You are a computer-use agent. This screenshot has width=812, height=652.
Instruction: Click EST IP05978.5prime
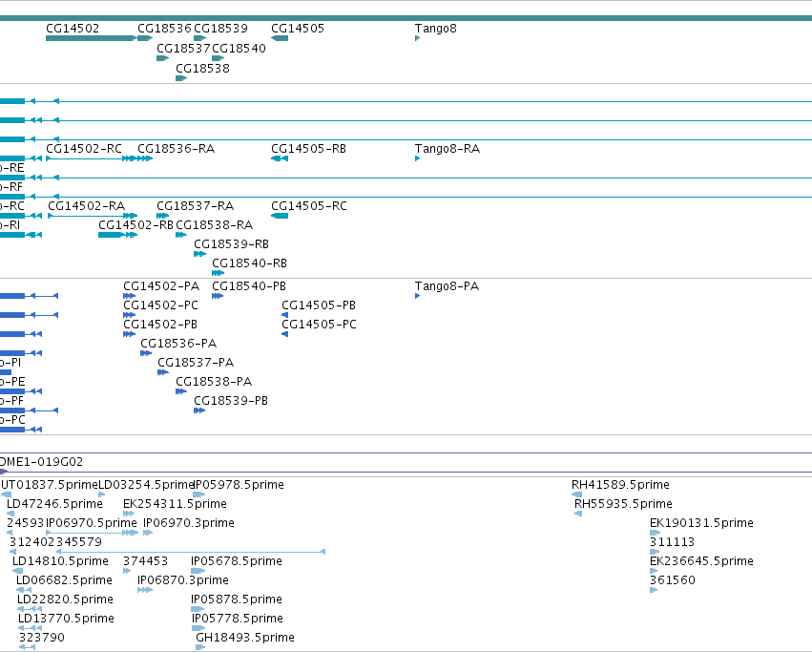pos(239,485)
